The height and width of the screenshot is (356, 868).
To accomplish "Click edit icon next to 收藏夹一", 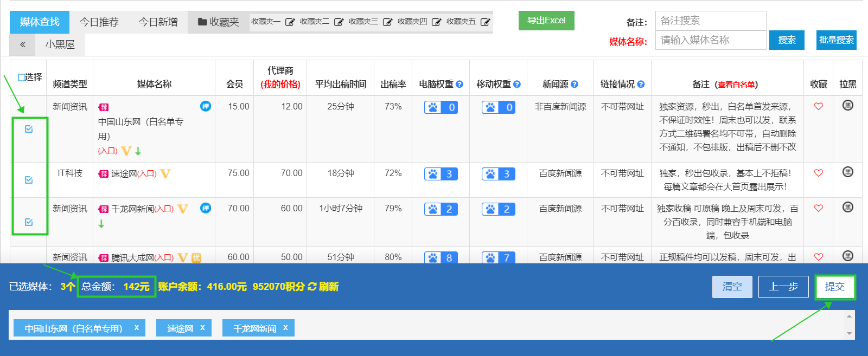I will (x=290, y=22).
